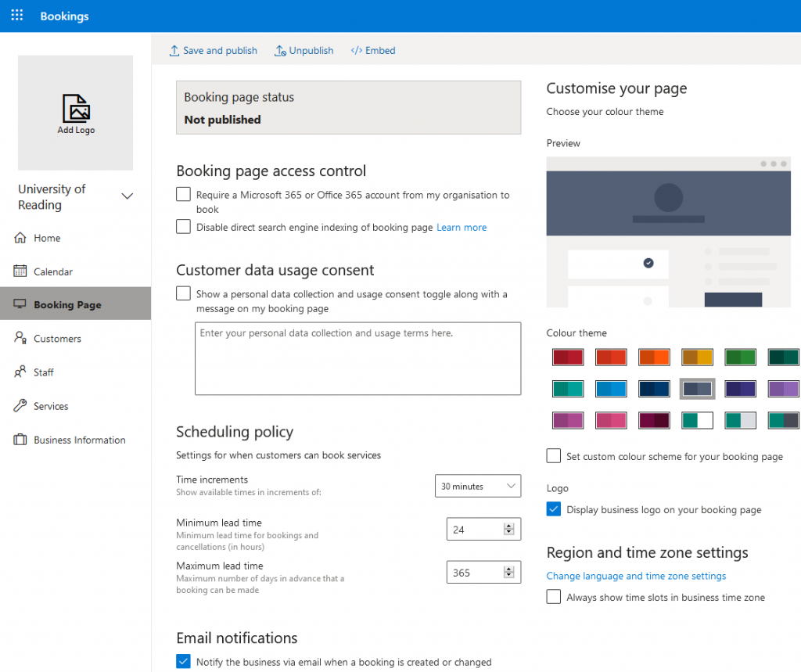
Task: Pick the orange colour theme swatch
Action: click(654, 357)
